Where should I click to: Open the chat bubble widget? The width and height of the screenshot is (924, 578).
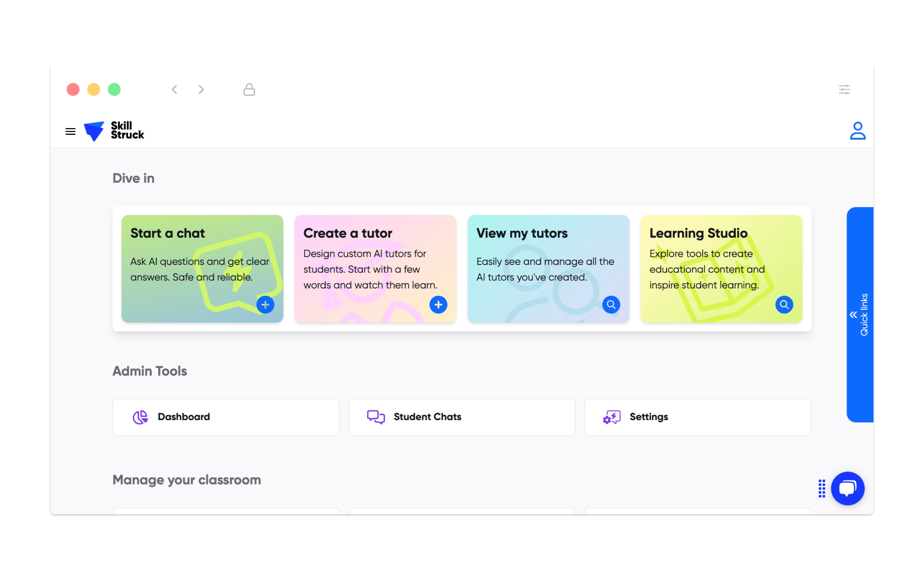click(x=847, y=488)
